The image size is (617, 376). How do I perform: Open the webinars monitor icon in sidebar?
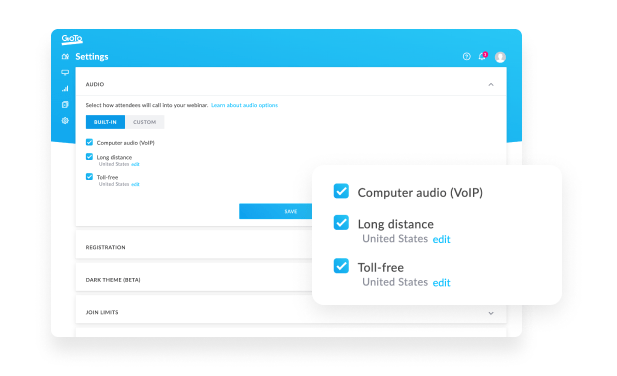tap(65, 72)
